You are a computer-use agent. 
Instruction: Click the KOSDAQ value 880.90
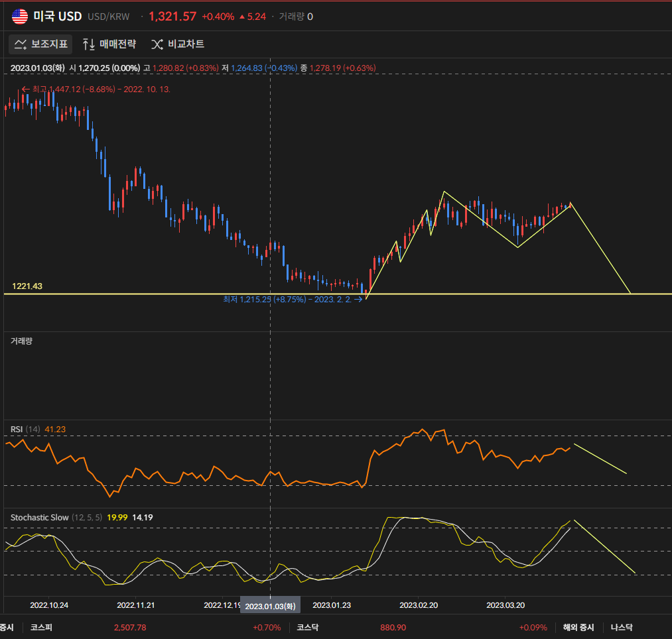tap(393, 628)
